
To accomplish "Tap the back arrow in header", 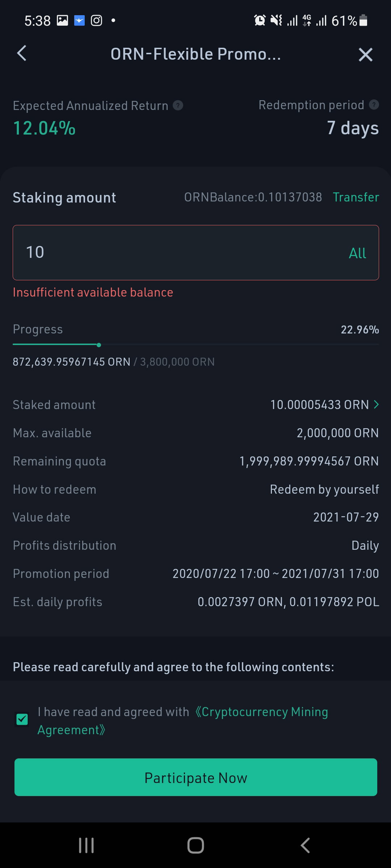I will (x=22, y=54).
